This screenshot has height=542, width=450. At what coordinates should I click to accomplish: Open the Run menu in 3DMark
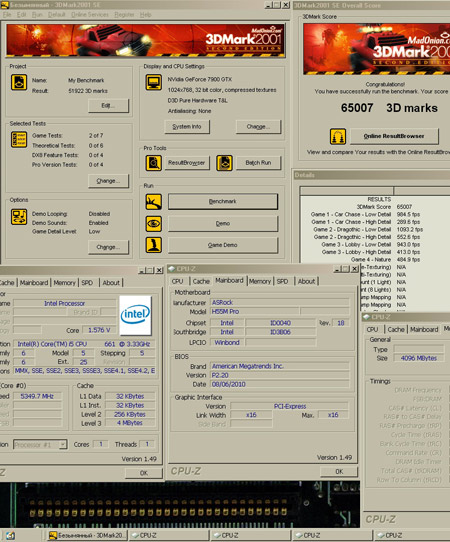click(37, 15)
